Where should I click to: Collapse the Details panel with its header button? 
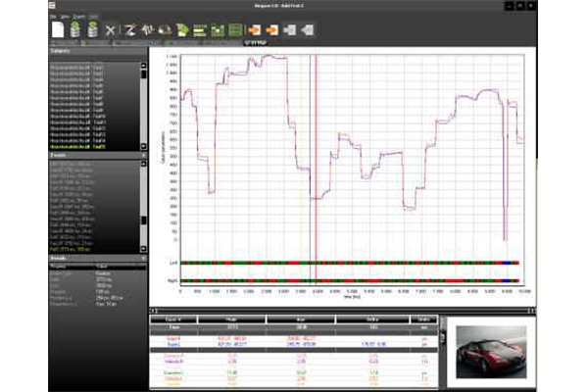pyautogui.click(x=144, y=258)
